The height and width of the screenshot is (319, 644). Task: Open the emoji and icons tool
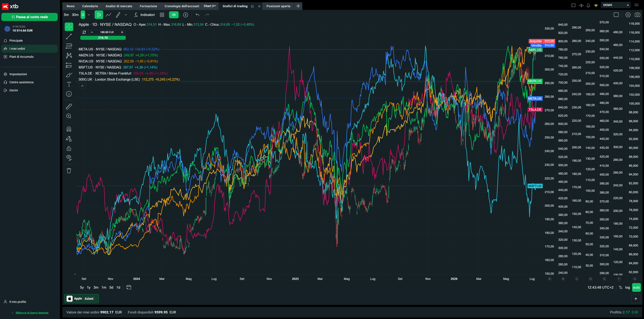tap(69, 94)
